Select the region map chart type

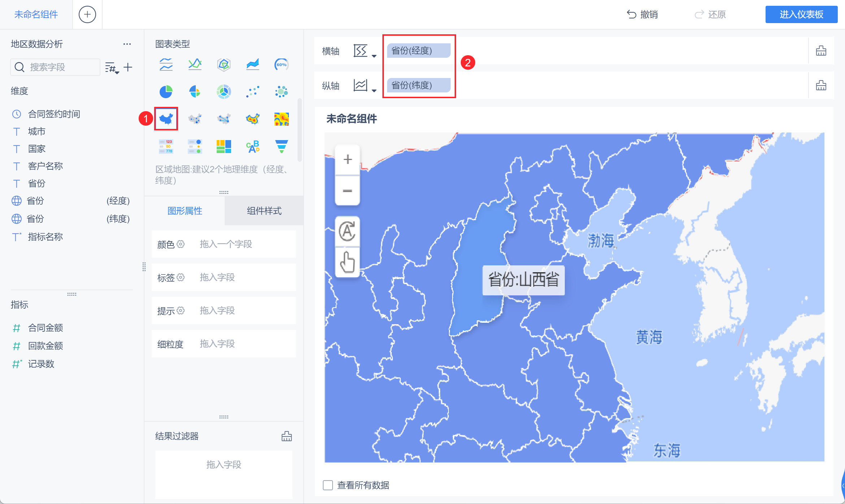(166, 118)
